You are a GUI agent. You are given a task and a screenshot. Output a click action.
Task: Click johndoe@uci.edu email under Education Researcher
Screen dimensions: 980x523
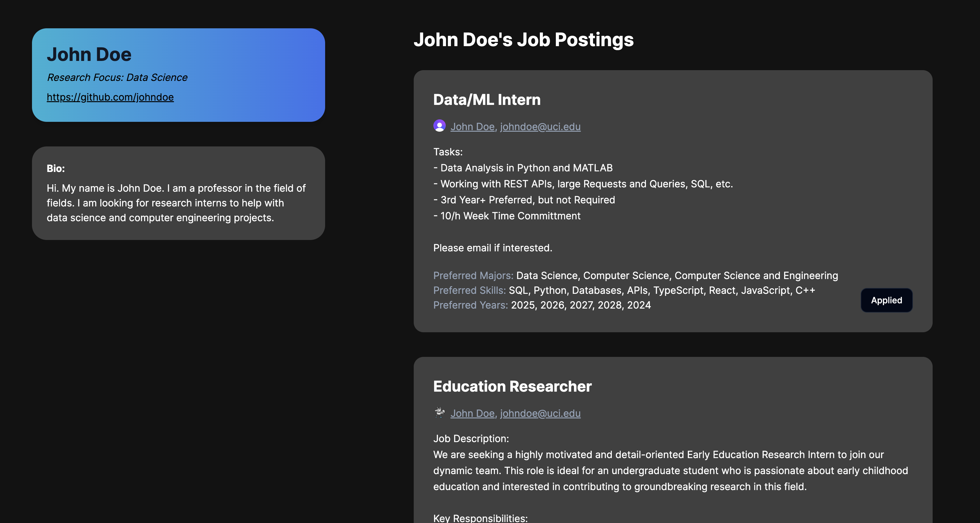click(x=540, y=413)
